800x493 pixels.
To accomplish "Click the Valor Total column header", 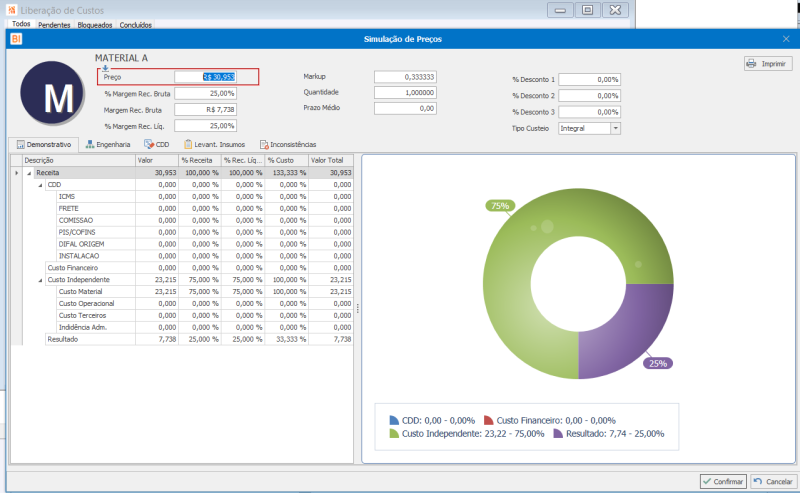I will click(x=331, y=160).
